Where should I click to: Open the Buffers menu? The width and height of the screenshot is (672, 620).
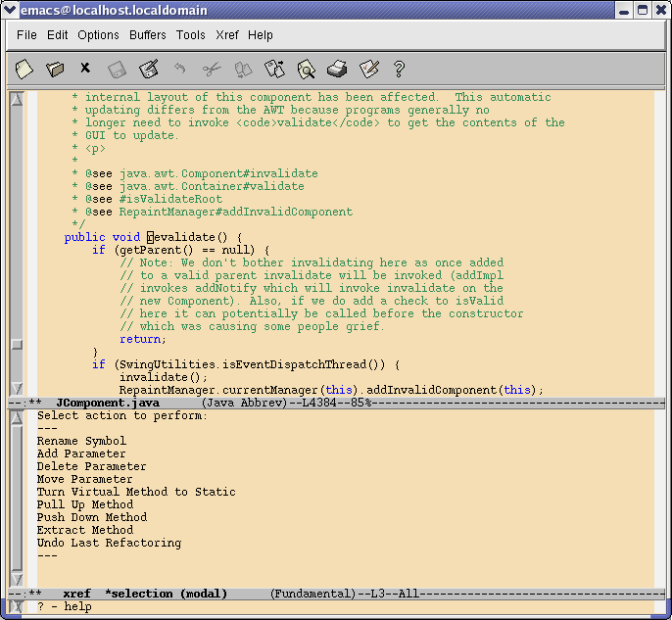coord(147,34)
